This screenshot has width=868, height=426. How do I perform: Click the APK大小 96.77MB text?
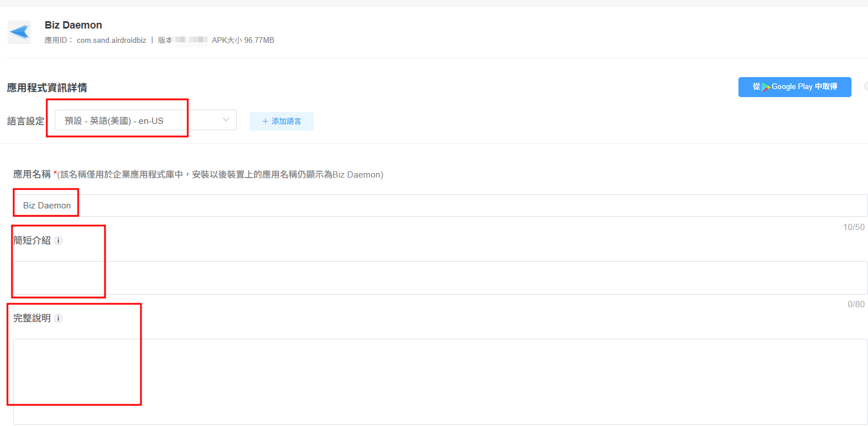(x=243, y=41)
